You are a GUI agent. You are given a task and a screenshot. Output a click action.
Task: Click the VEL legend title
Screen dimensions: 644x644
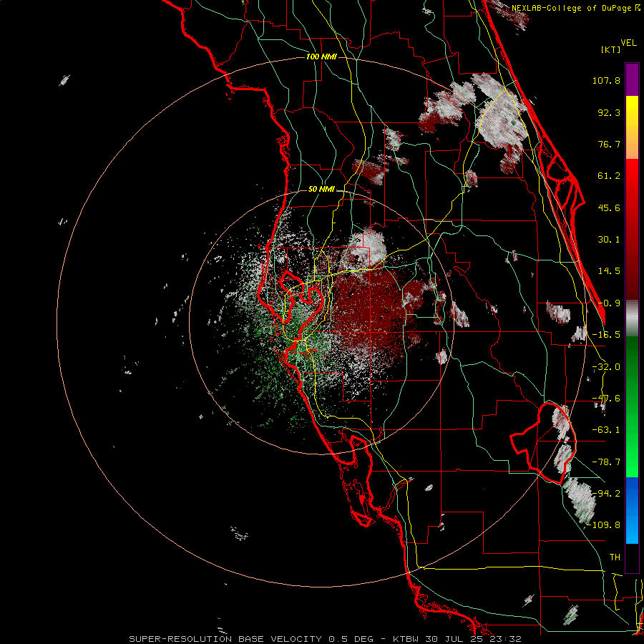click(628, 43)
